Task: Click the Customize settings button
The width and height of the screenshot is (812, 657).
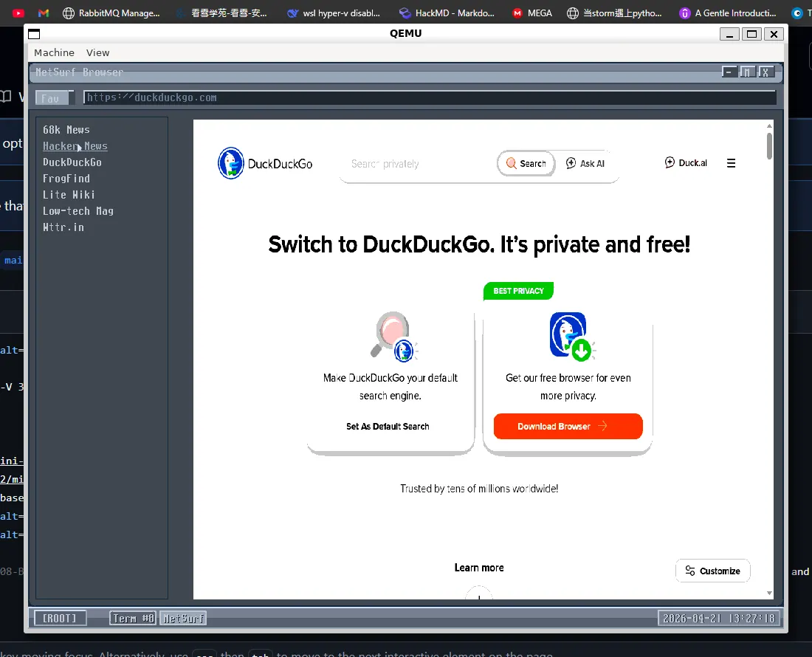Action: click(712, 571)
